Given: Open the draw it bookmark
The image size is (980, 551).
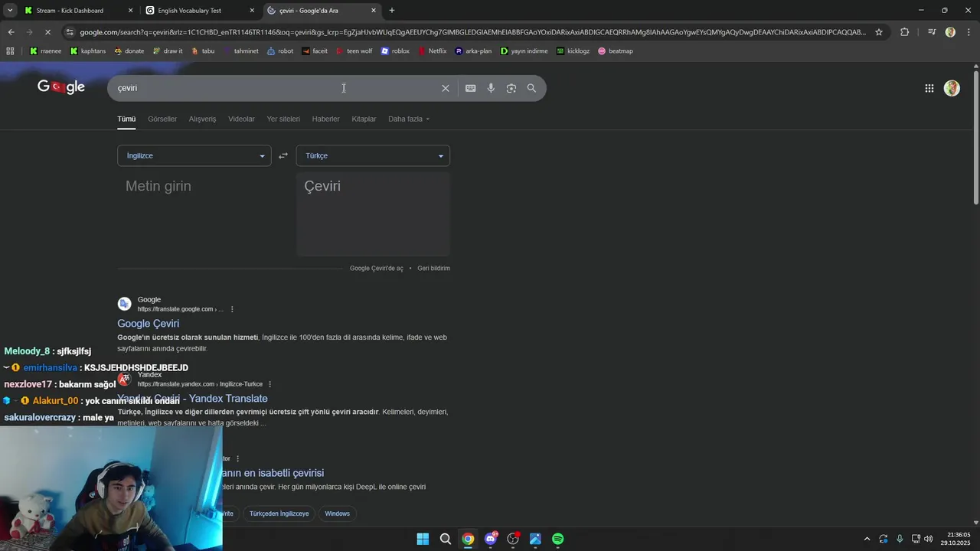Looking at the screenshot, I should pyautogui.click(x=168, y=51).
